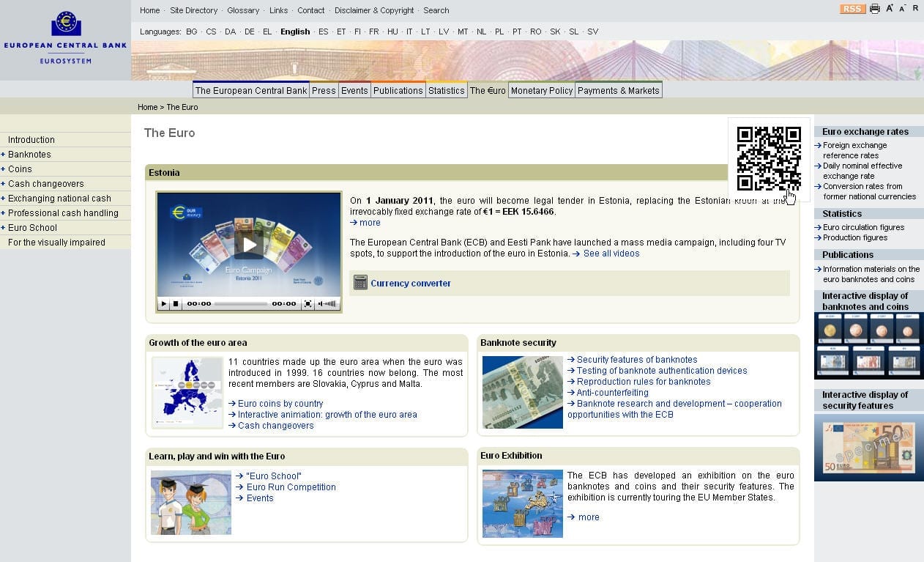Screen dimensions: 924x562
Task: Adjust the video volume bars
Action: 329,303
